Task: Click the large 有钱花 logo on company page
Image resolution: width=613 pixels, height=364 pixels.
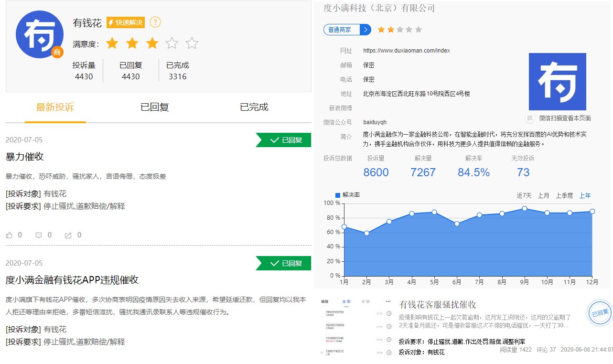Action: click(x=557, y=82)
